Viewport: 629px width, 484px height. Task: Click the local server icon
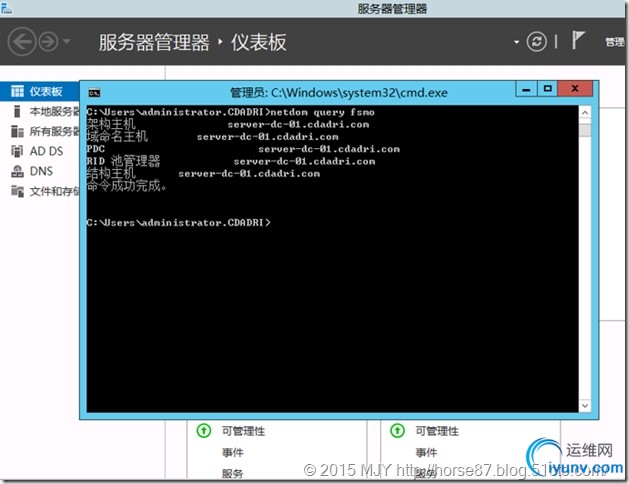click(x=17, y=111)
